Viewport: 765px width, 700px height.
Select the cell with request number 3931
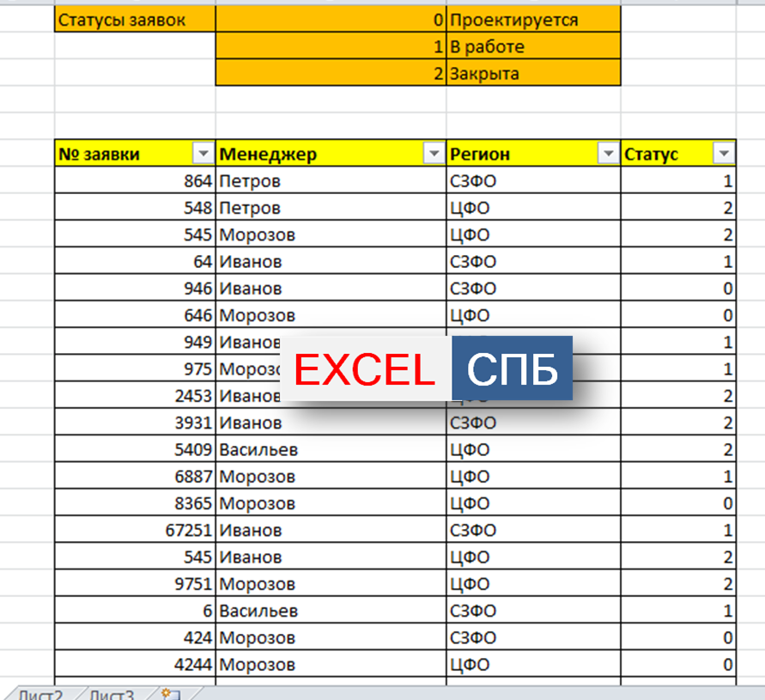pyautogui.click(x=135, y=423)
